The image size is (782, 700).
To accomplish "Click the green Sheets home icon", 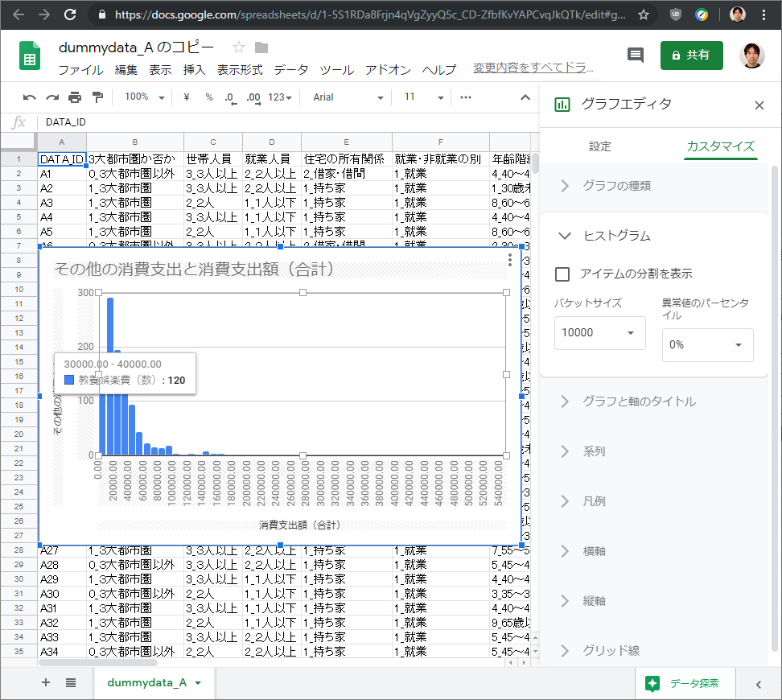I will point(29,56).
